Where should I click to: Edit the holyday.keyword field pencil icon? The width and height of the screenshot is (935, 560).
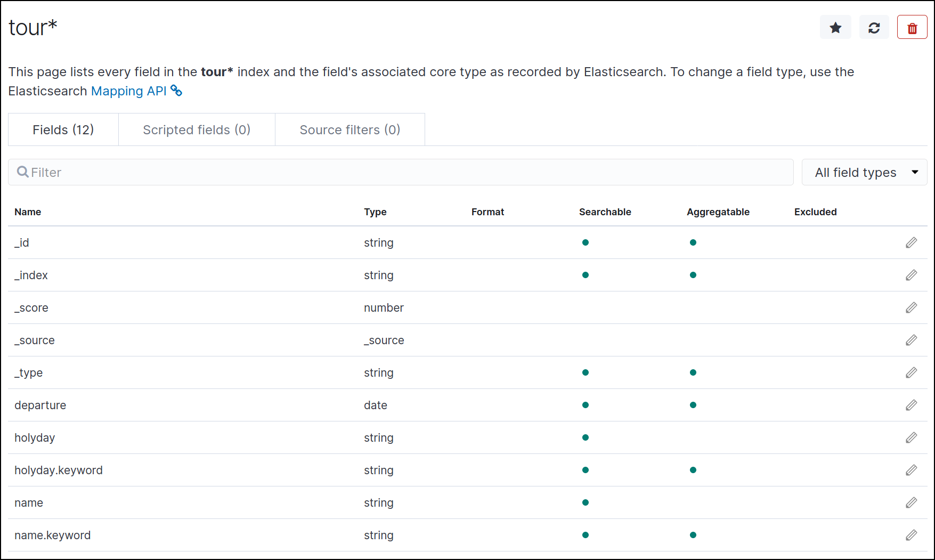911,470
